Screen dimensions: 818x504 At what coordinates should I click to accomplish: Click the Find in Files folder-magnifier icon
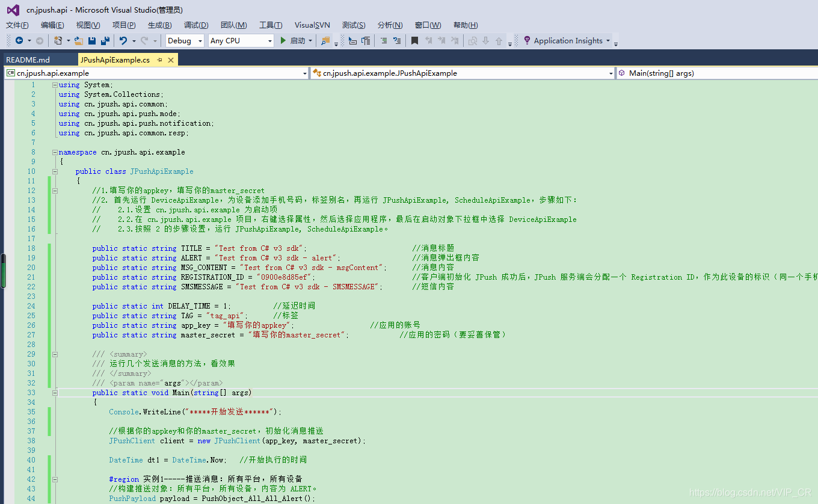pyautogui.click(x=325, y=40)
